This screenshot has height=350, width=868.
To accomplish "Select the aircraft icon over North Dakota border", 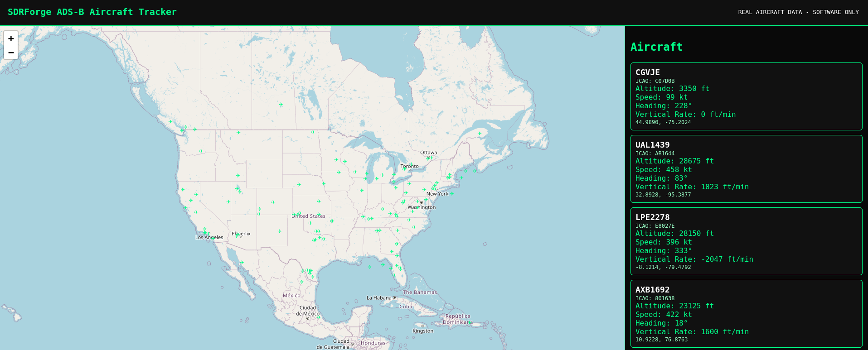I will [x=313, y=132].
